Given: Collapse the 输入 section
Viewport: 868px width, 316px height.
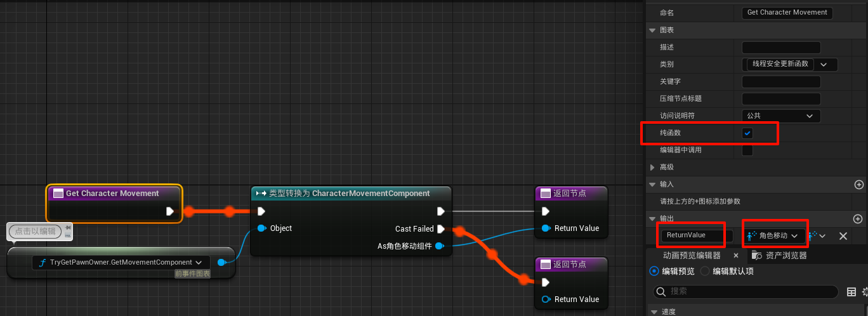Looking at the screenshot, I should [x=652, y=184].
